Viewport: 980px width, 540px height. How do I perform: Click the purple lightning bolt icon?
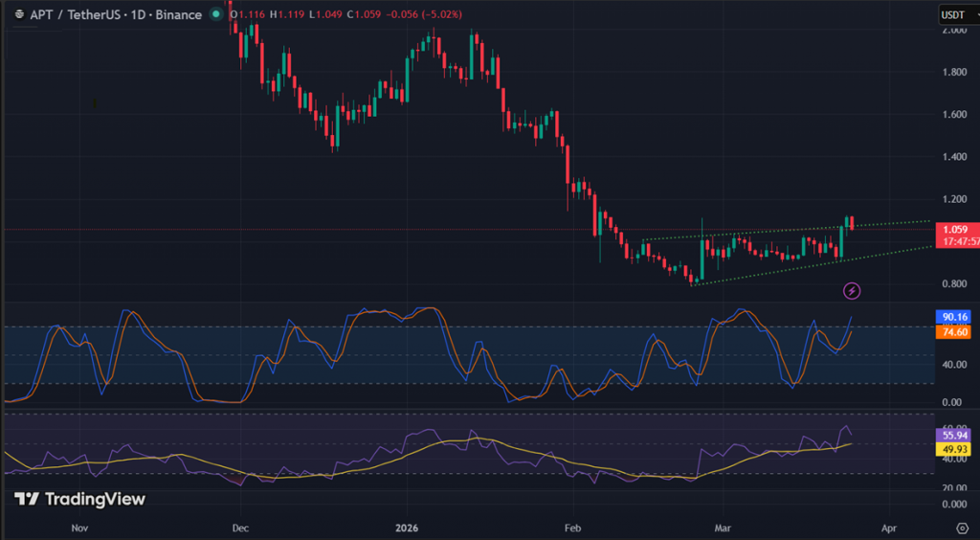(x=852, y=291)
